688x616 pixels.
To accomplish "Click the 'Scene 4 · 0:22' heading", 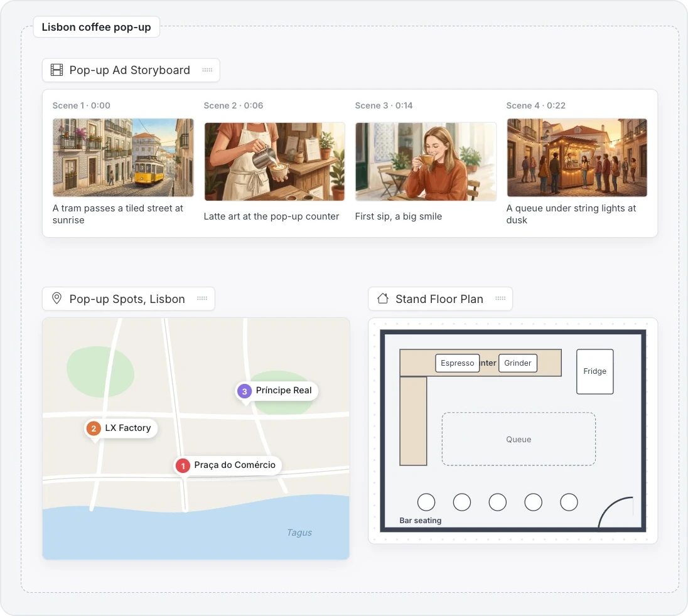I will pyautogui.click(x=535, y=105).
